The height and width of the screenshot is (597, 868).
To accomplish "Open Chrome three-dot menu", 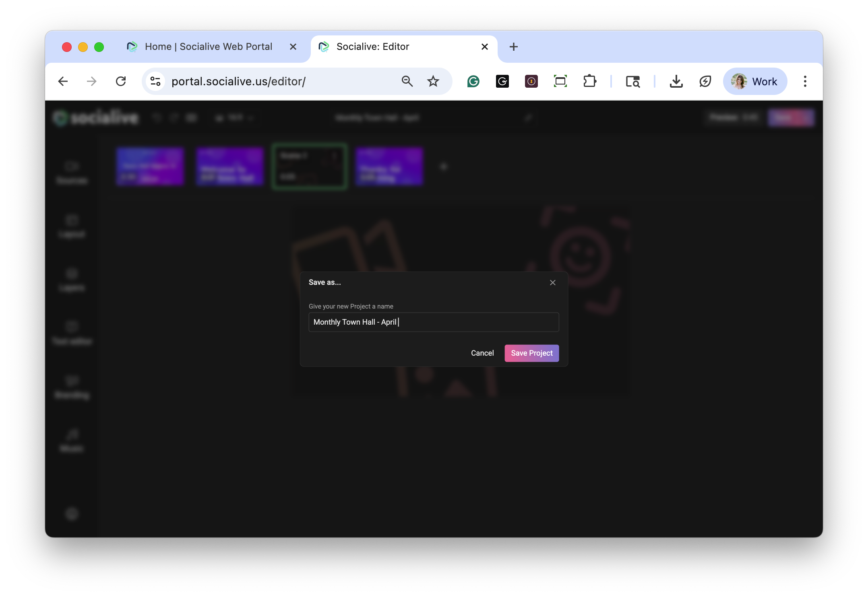I will pos(805,81).
